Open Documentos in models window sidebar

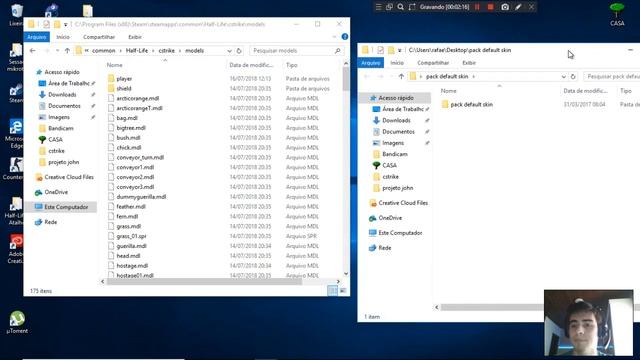(64, 106)
